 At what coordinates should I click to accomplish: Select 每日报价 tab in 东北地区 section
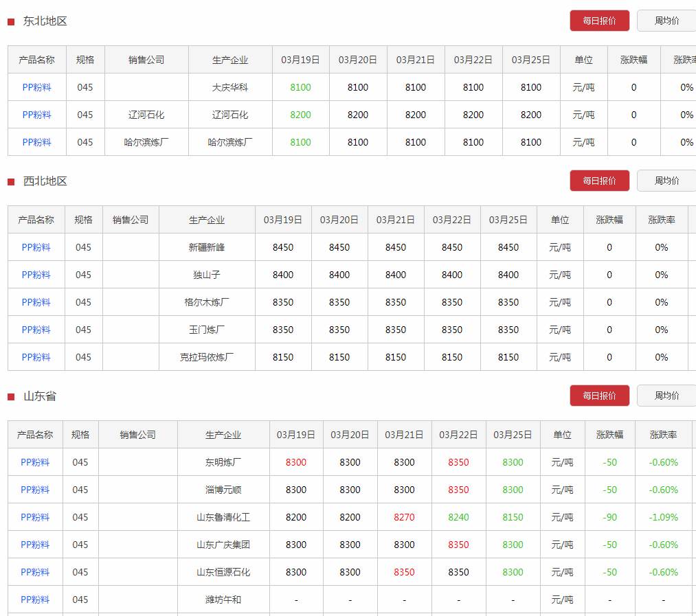[599, 21]
